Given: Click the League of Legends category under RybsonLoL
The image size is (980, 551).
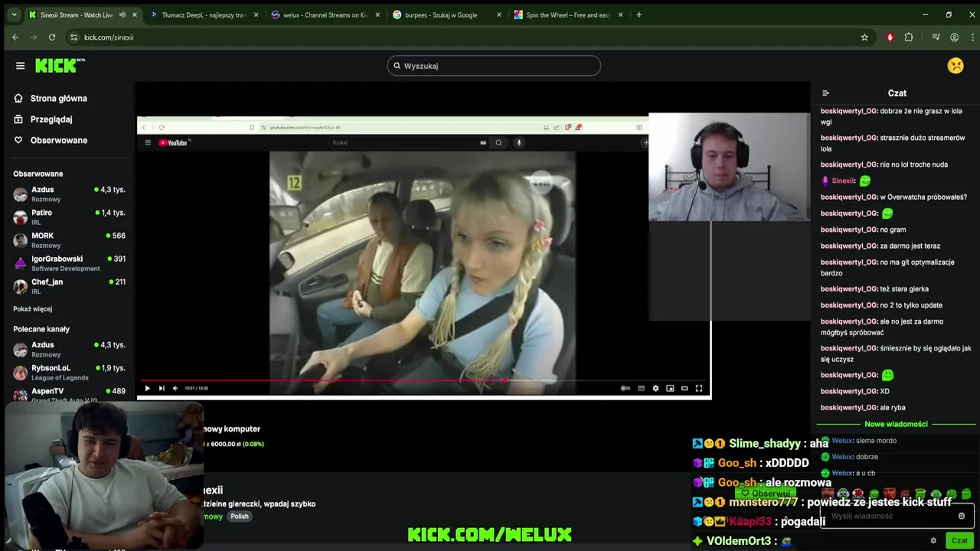Looking at the screenshot, I should [x=60, y=378].
